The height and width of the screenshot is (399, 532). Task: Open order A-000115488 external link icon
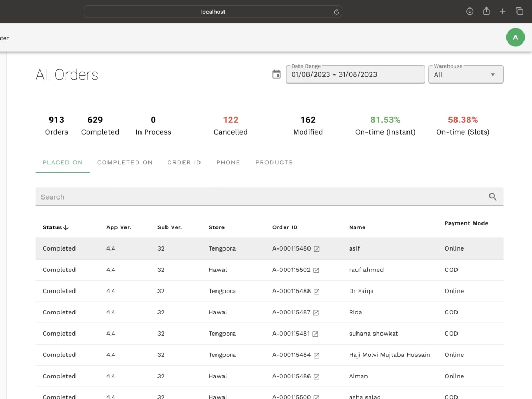pos(317,292)
